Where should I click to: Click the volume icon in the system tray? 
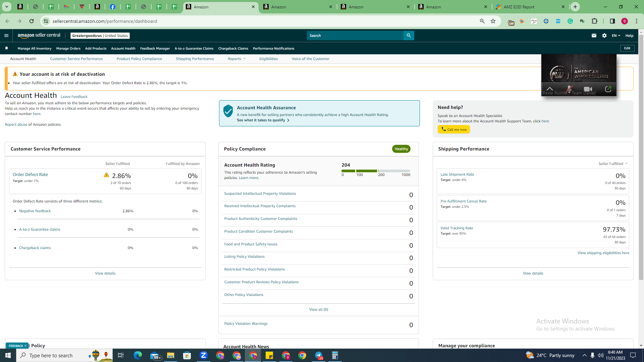pyautogui.click(x=600, y=355)
